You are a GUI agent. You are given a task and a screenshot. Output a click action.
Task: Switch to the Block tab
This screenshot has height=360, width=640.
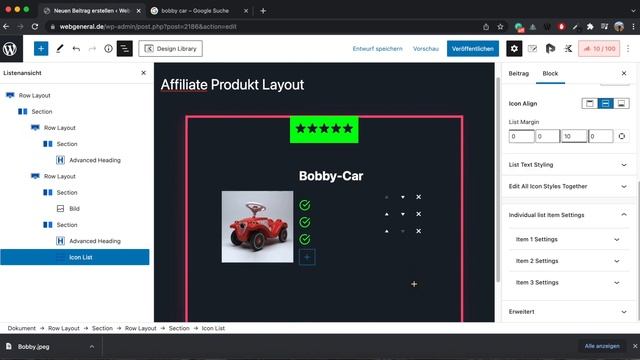(550, 73)
